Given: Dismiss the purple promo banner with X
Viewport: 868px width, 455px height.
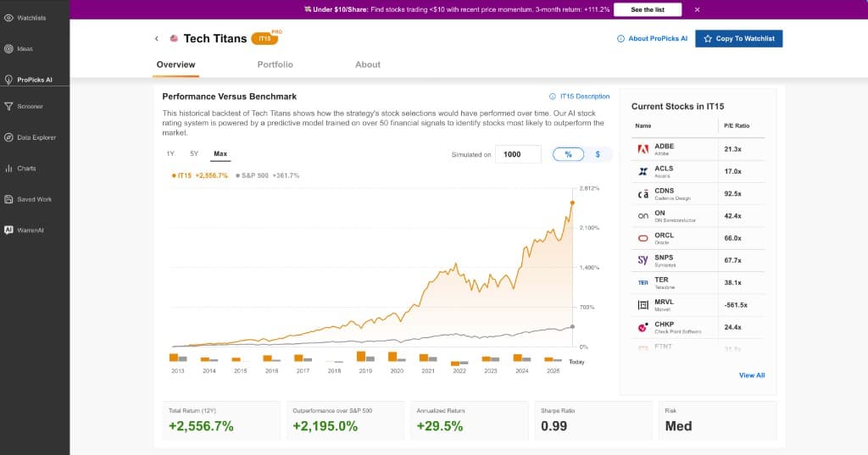Looking at the screenshot, I should point(697,9).
